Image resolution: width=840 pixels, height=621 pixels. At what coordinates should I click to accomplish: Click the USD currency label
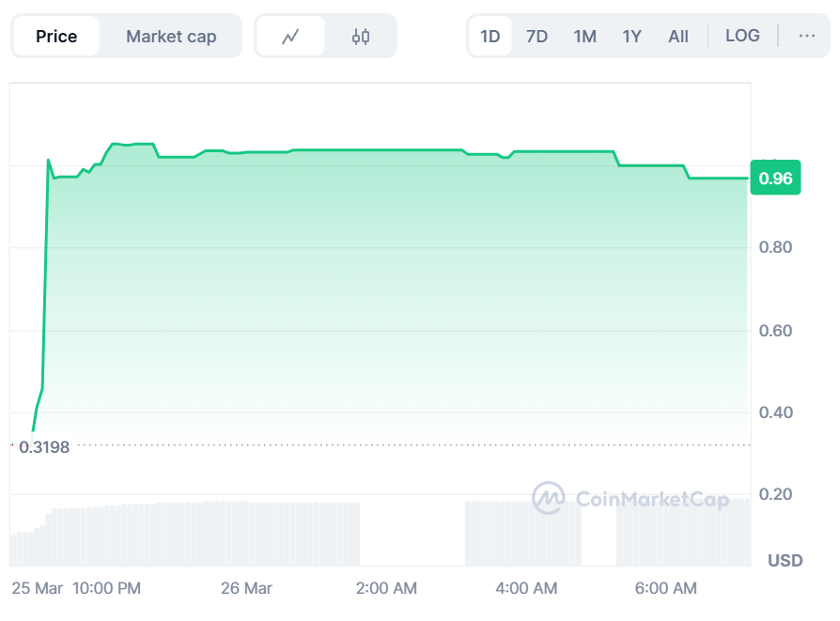click(x=785, y=561)
